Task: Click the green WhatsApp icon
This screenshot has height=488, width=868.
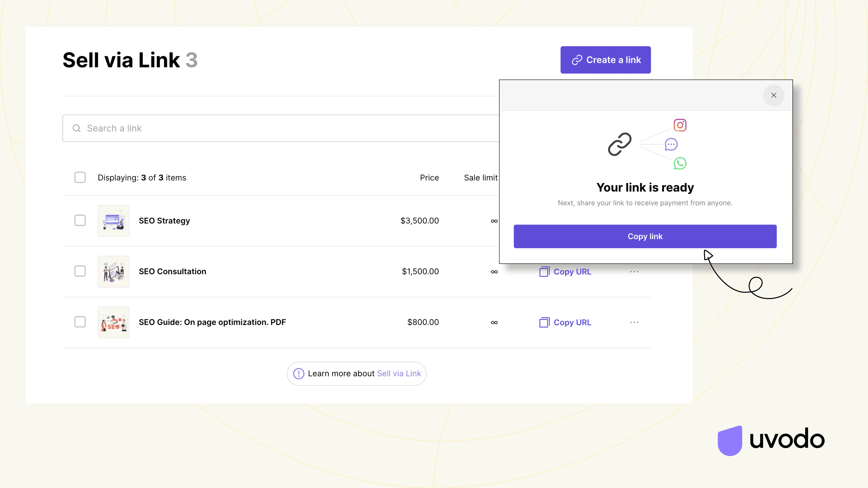Action: click(x=680, y=164)
